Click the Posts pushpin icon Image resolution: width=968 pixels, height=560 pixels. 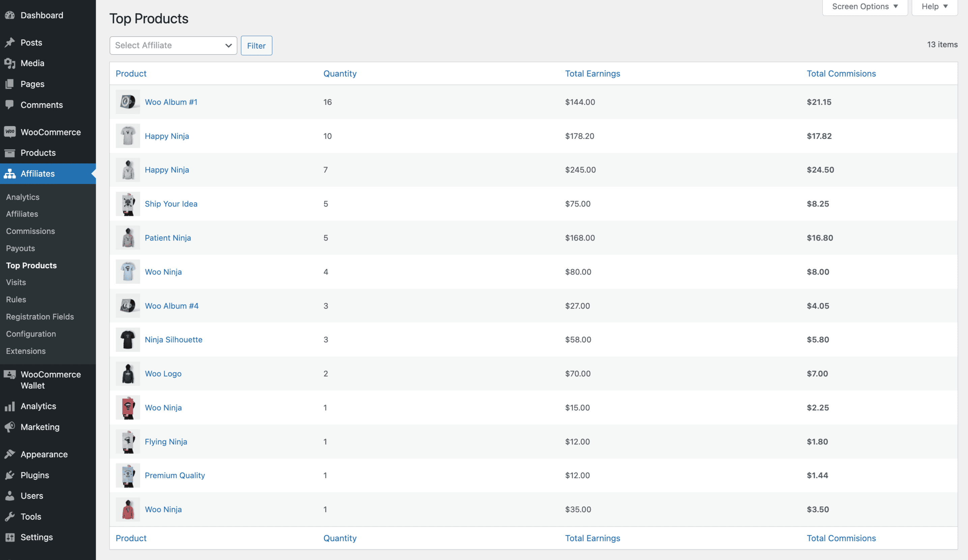click(x=9, y=42)
